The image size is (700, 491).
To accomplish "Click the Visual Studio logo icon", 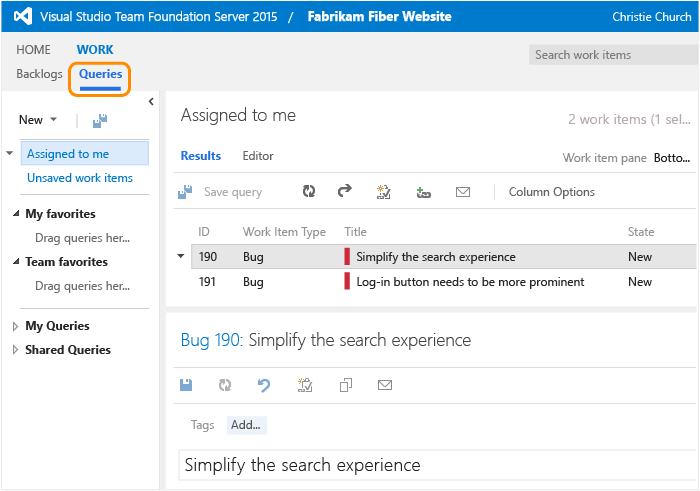I will pos(22,17).
